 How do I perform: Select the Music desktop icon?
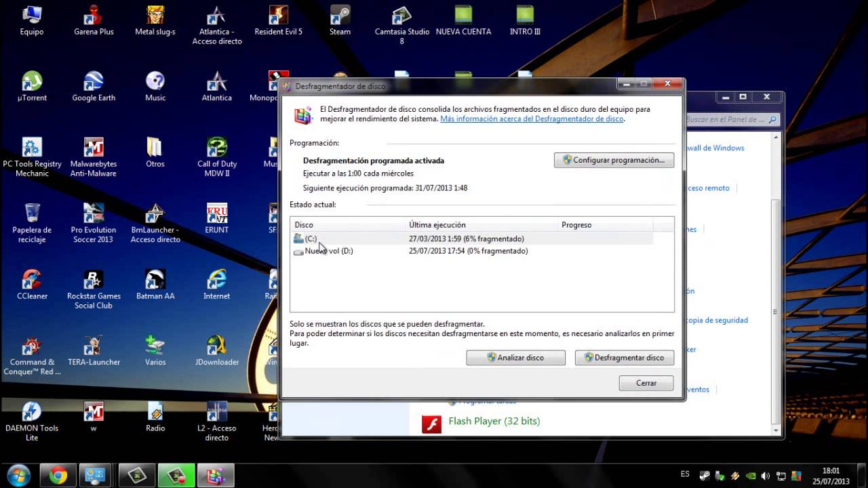click(155, 86)
